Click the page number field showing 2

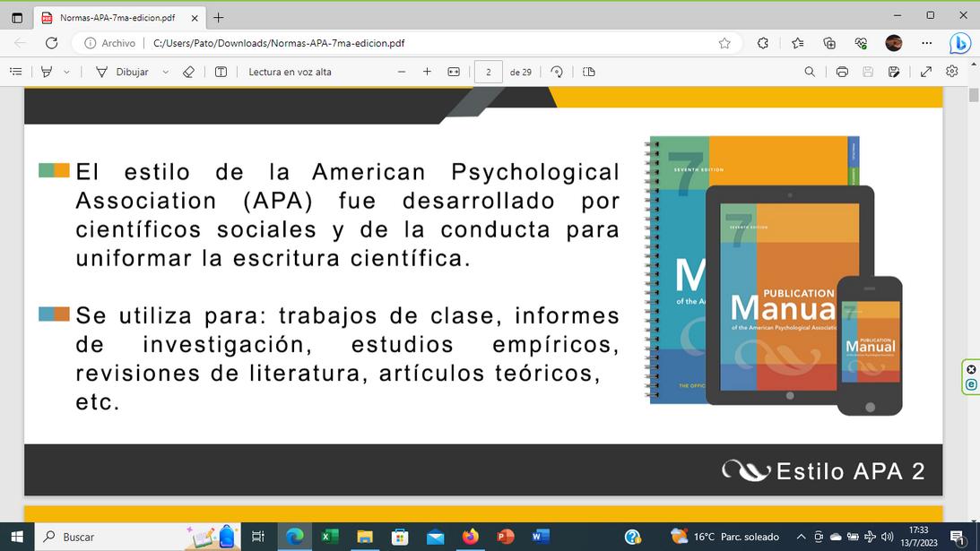click(488, 72)
